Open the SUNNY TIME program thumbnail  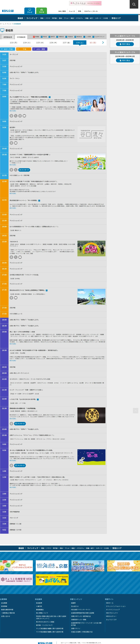pos(91,162)
